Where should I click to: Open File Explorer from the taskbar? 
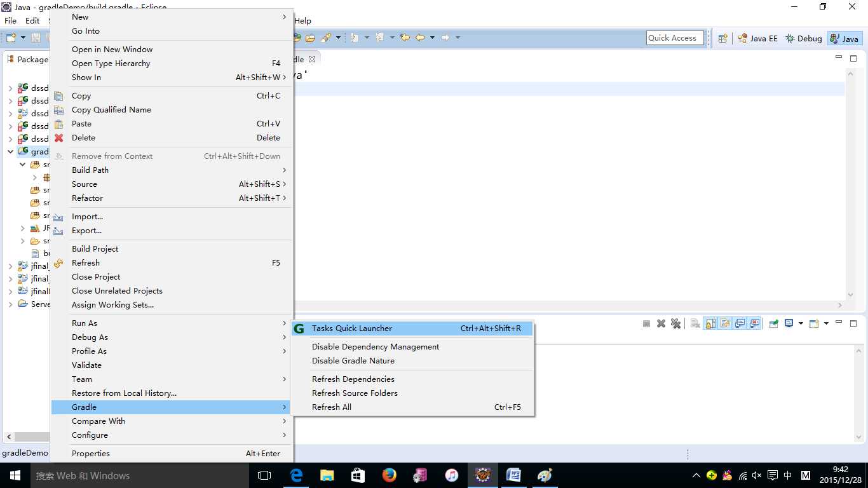(x=327, y=475)
